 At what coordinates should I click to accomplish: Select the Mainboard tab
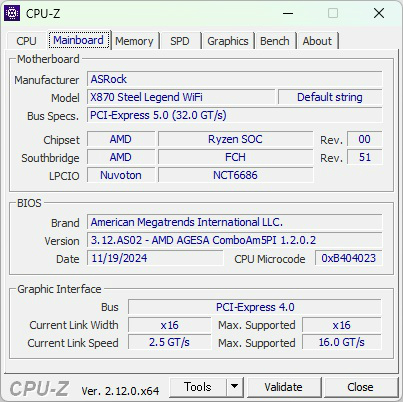pos(79,40)
